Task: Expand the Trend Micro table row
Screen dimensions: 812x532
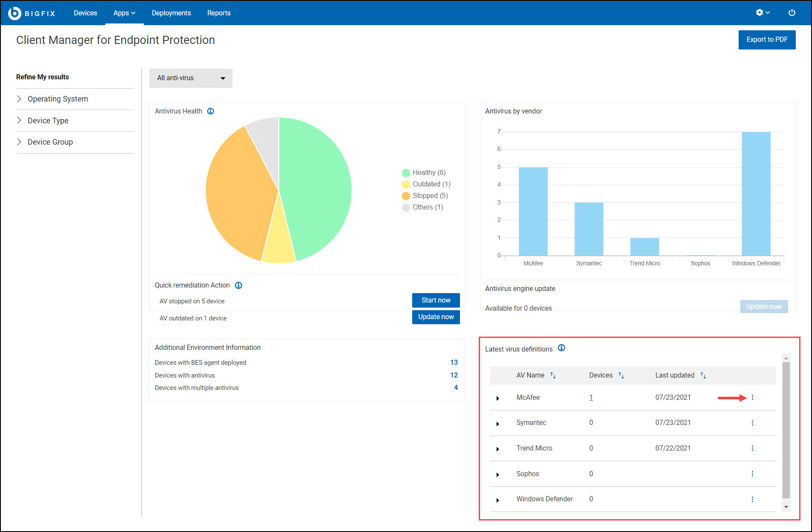Action: point(498,449)
